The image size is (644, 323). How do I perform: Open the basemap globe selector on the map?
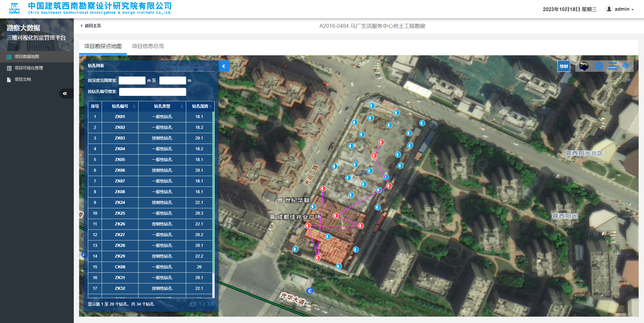click(x=584, y=66)
